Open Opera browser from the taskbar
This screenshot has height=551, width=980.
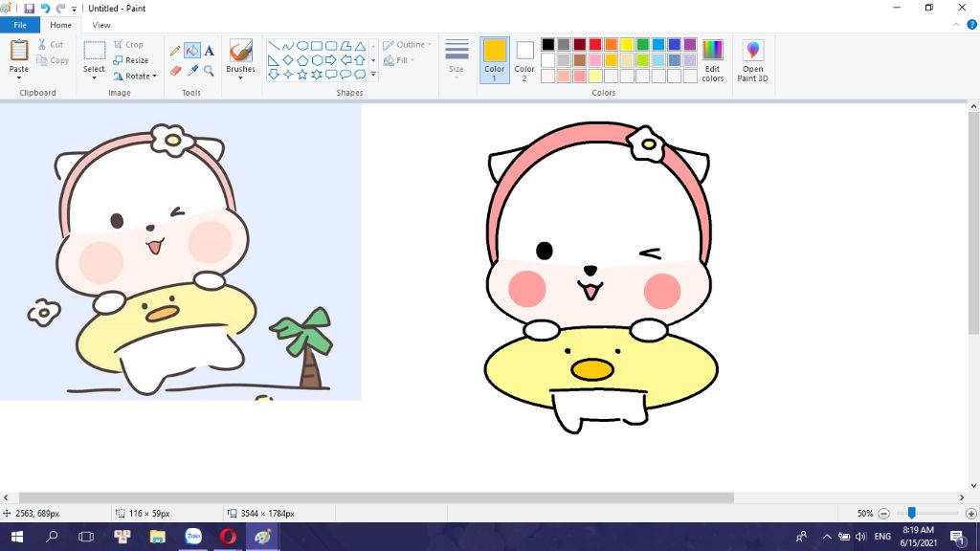[x=228, y=537]
